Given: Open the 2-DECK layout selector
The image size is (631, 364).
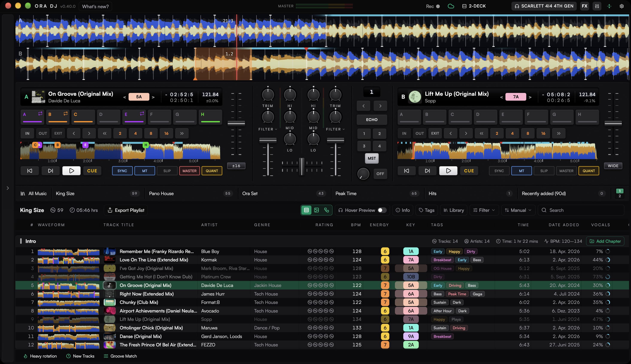Looking at the screenshot, I should 474,6.
